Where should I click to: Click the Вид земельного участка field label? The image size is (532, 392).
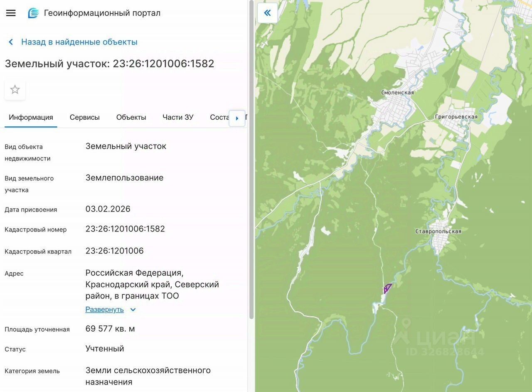(x=29, y=184)
